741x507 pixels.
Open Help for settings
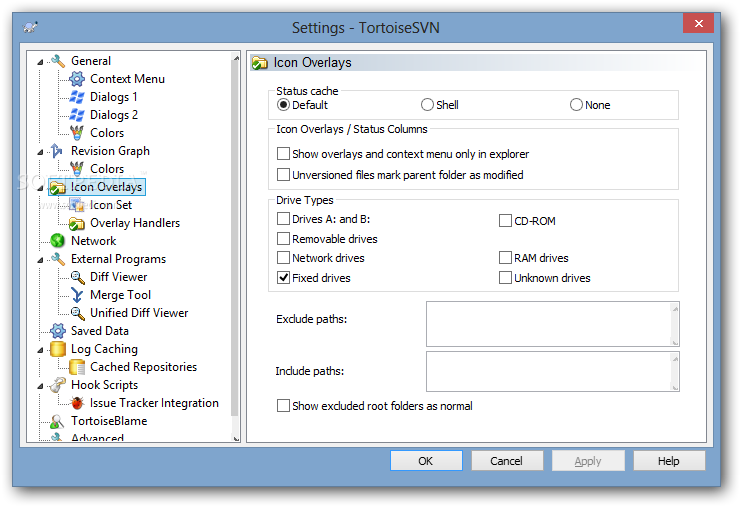[669, 461]
